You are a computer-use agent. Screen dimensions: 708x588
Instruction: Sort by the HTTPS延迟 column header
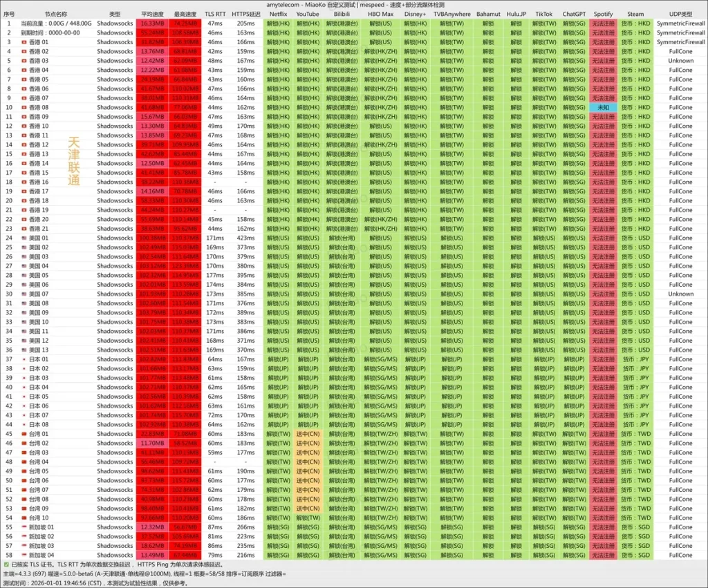click(245, 14)
